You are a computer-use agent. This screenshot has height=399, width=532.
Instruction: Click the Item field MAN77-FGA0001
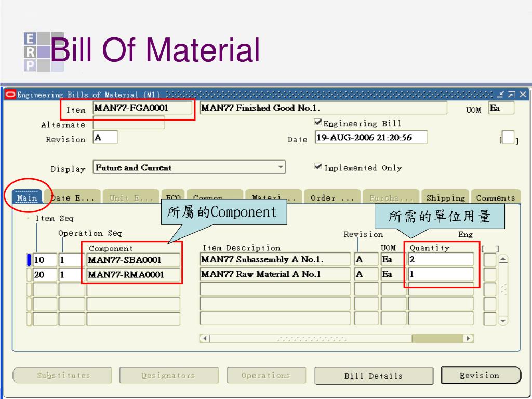point(142,108)
